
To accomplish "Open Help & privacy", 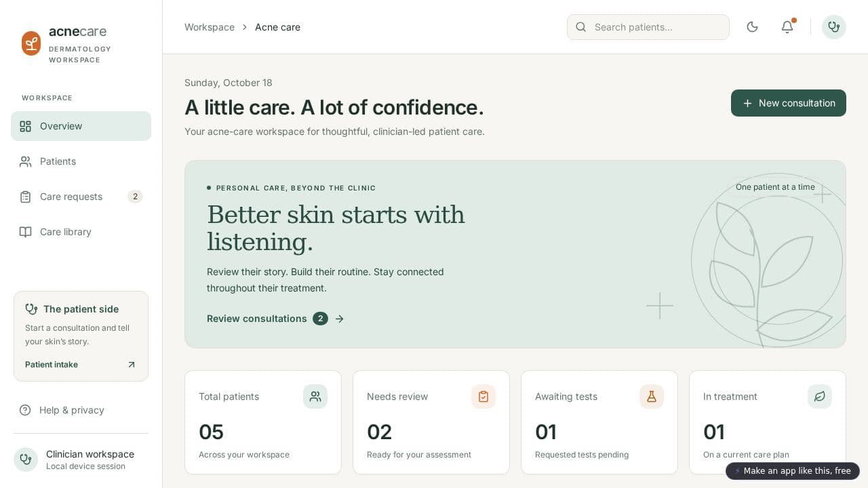I will pos(81,410).
